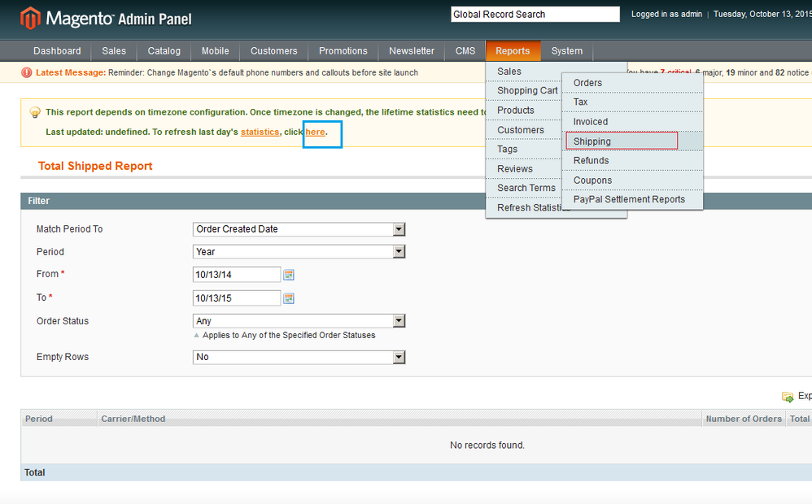
Task: Click the Total row label
Action: click(35, 472)
